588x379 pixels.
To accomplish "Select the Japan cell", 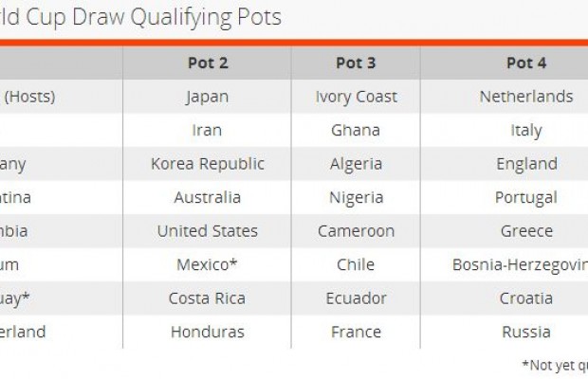I will pos(207,97).
